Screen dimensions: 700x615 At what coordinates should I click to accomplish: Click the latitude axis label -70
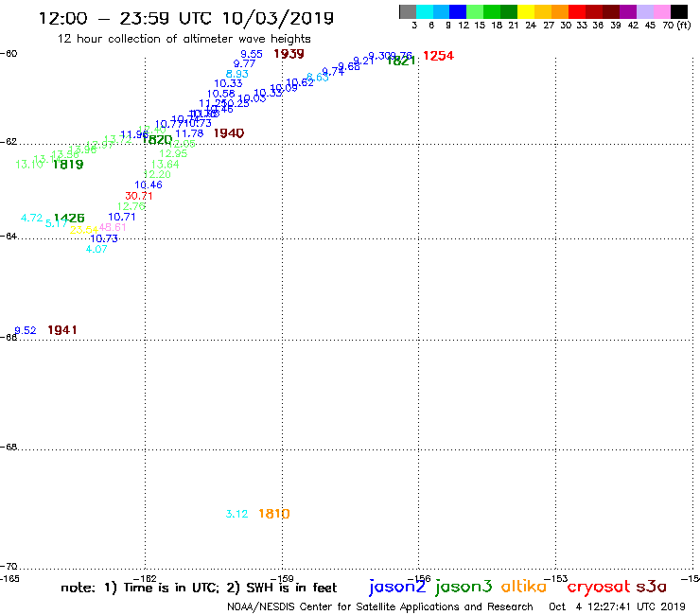pos(9,567)
